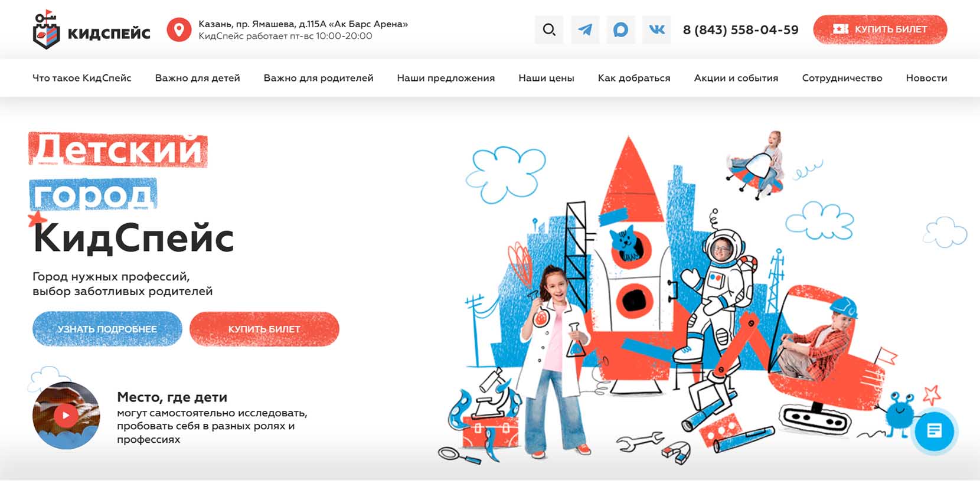Open the 'Новости' menu item
Image resolution: width=980 pixels, height=490 pixels.
(926, 78)
